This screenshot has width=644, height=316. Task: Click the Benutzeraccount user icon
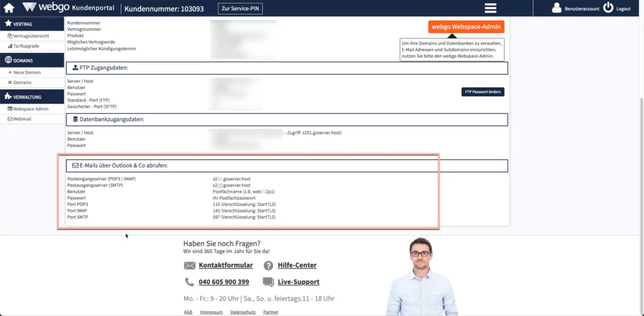557,8
